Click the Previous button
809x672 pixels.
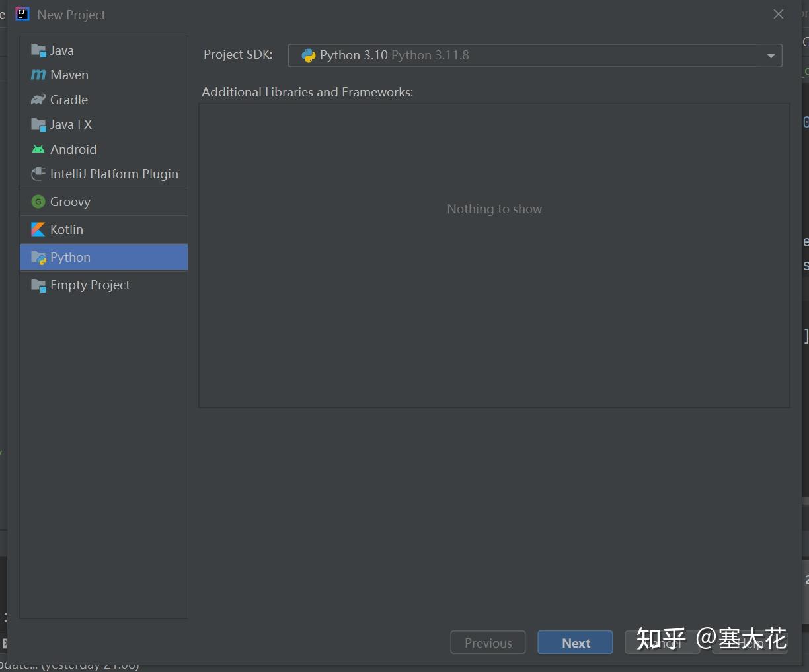[488, 642]
